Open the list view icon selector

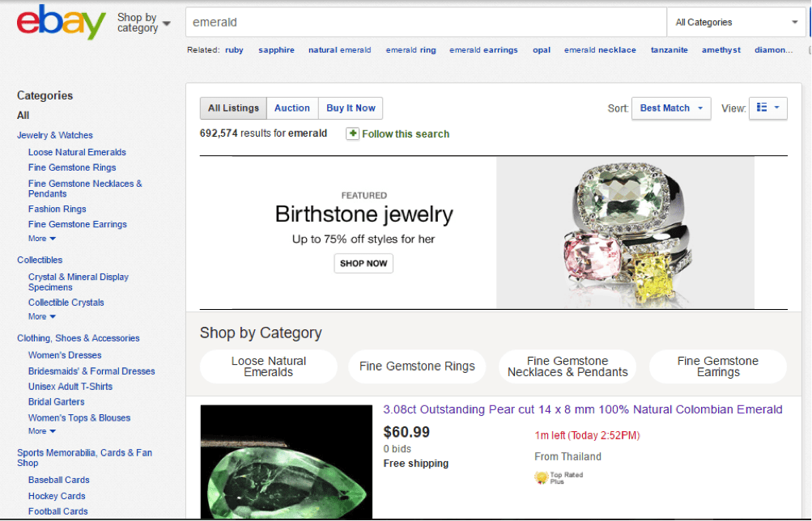[767, 108]
